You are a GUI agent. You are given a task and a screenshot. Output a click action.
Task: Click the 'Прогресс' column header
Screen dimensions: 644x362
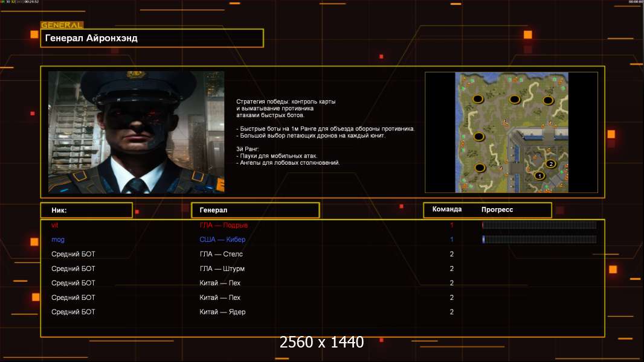click(497, 209)
